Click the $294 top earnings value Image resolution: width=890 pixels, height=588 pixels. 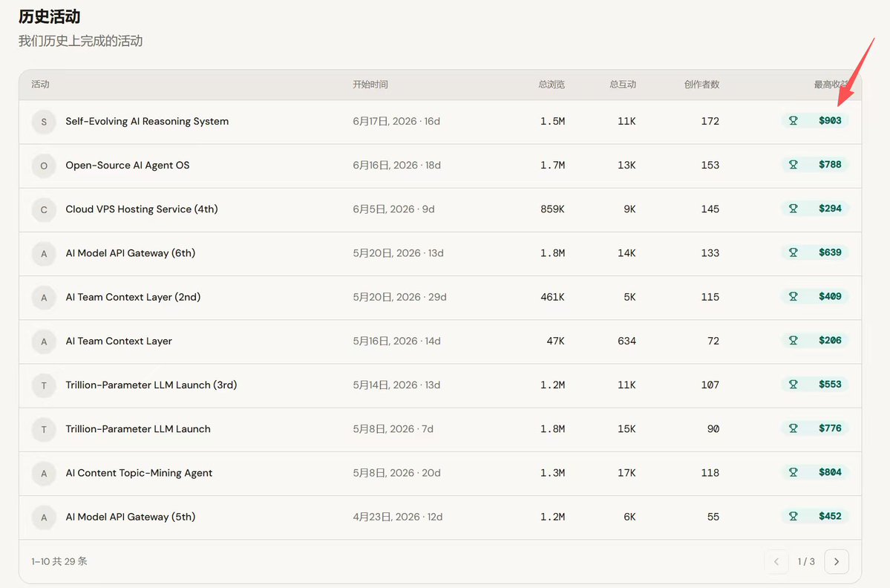830,209
